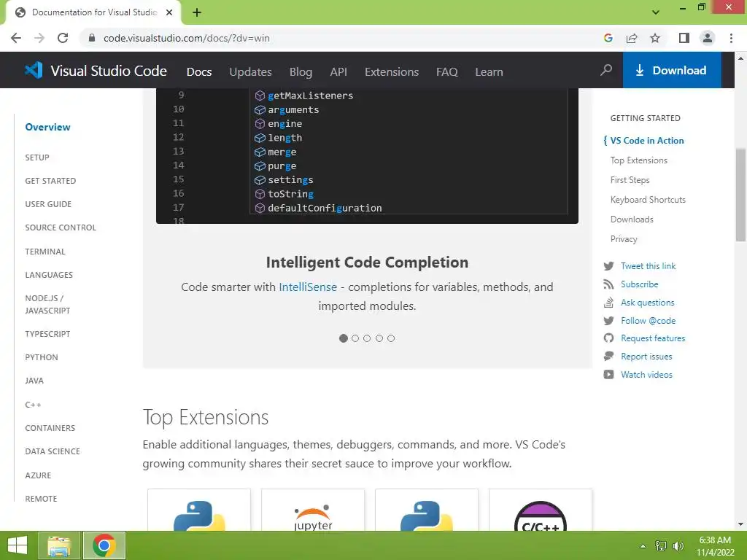Open the Blog nav item
This screenshot has width=747, height=560.
click(301, 72)
